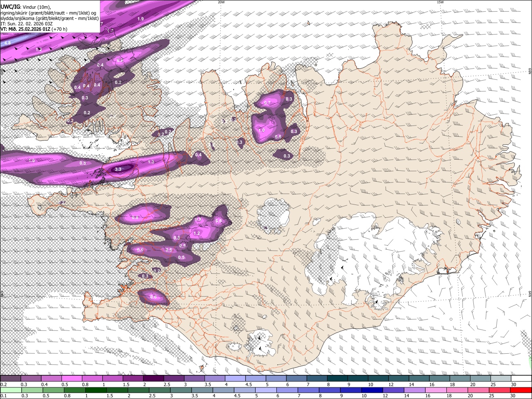
Task: Select the deep blue 10 swatch, rain scale
Action: [x=372, y=390]
